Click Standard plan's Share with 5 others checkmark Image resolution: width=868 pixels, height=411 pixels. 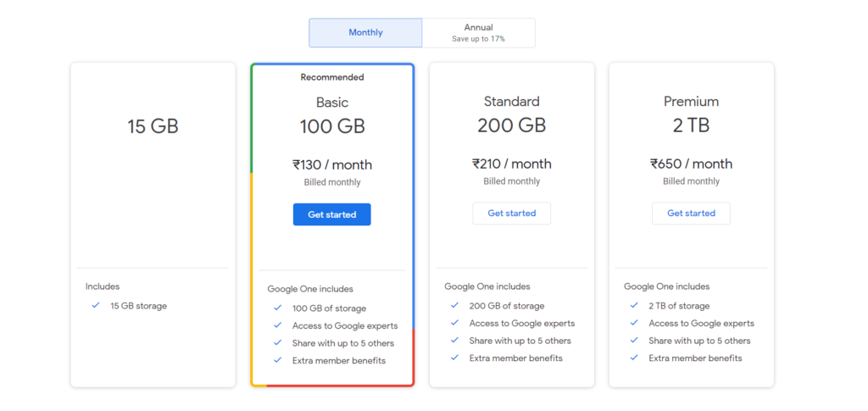coord(455,341)
